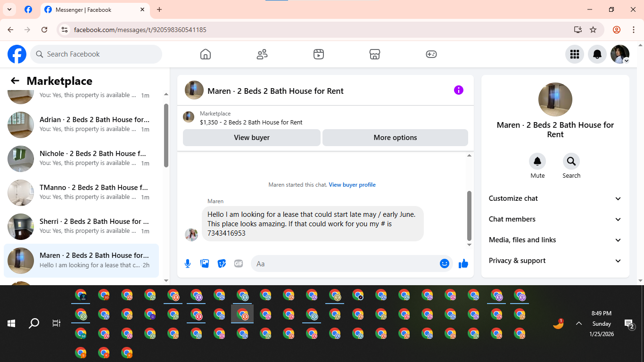Reload the page in Chrome

(44, 30)
